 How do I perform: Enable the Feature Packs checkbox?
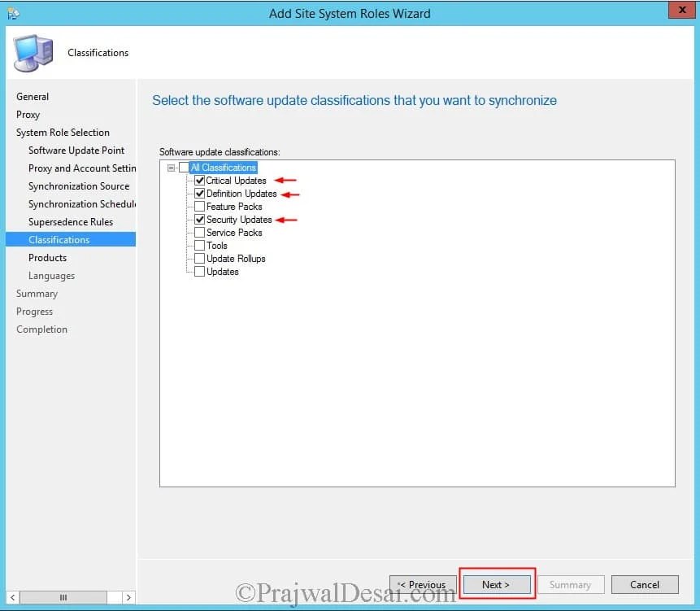coord(199,206)
